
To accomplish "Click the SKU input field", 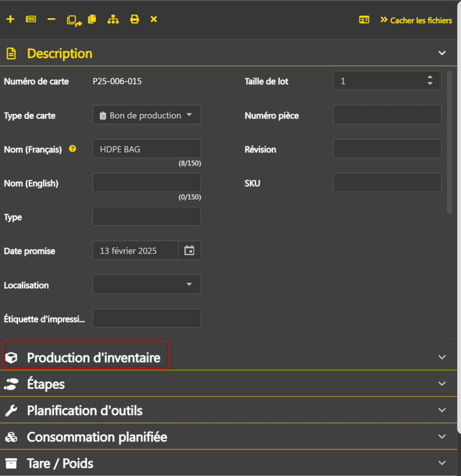I will [x=387, y=183].
